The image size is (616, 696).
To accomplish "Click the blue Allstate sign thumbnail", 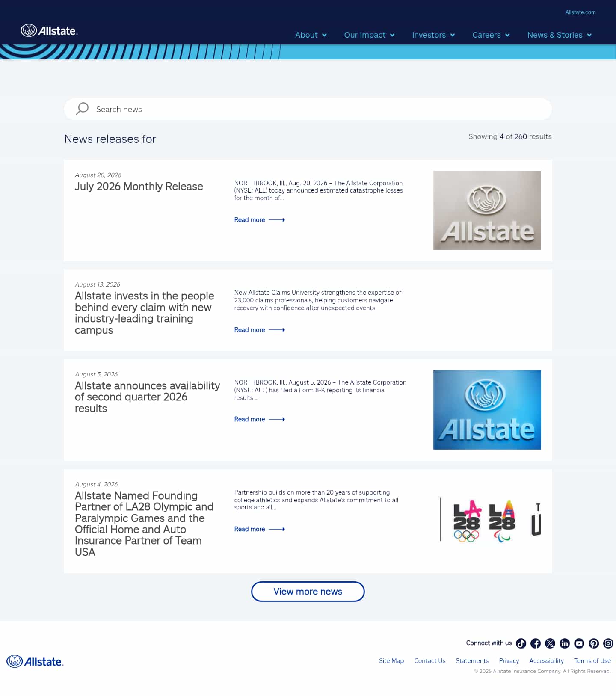I will 487,410.
